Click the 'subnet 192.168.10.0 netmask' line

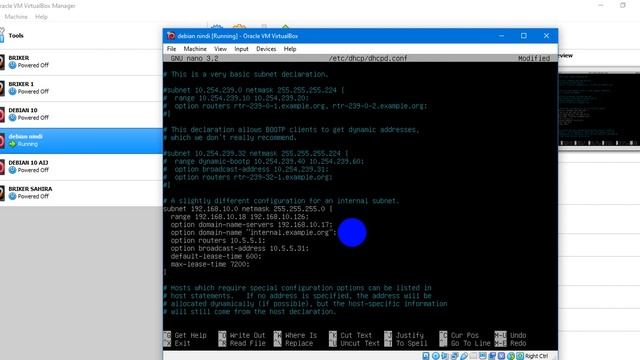248,209
